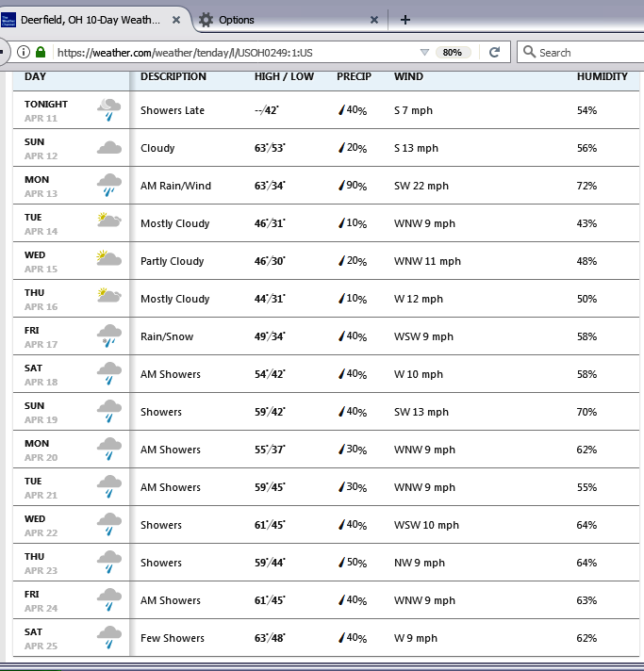Click the WIND column header
Viewport: 644px width, 671px height.
click(x=408, y=76)
